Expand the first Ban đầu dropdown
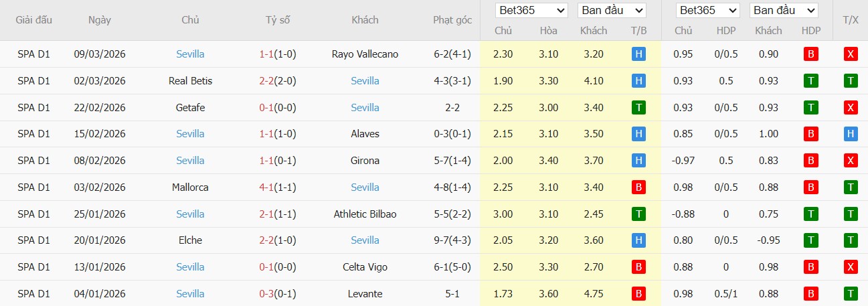The height and width of the screenshot is (306, 868). [612, 11]
